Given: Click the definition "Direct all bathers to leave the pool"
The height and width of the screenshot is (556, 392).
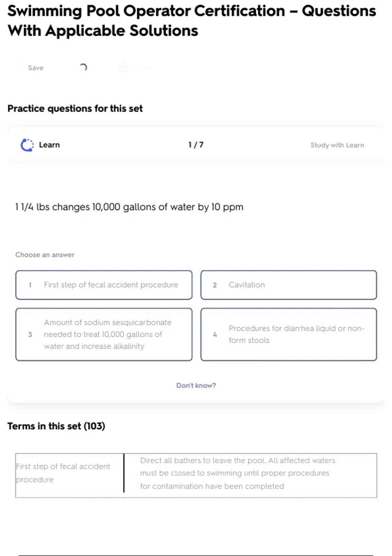Looking at the screenshot, I should tap(237, 473).
